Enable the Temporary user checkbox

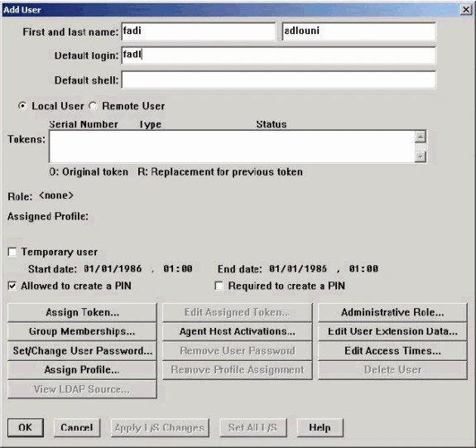coord(12,252)
